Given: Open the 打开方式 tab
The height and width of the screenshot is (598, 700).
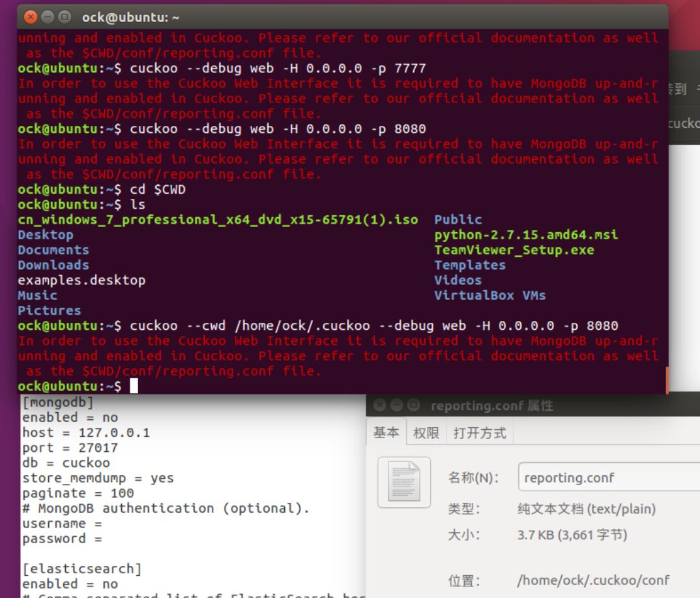Looking at the screenshot, I should tap(480, 433).
